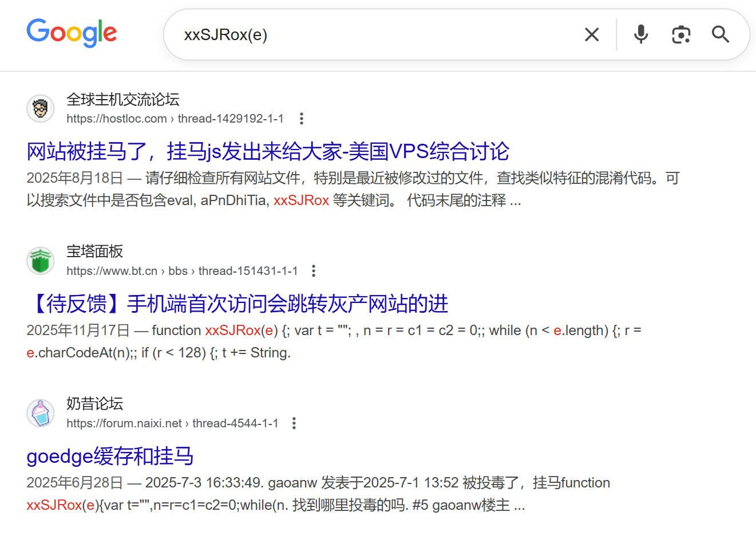Click the hostloc site favicon
Viewport: 756px width, 539px height.
(x=41, y=109)
